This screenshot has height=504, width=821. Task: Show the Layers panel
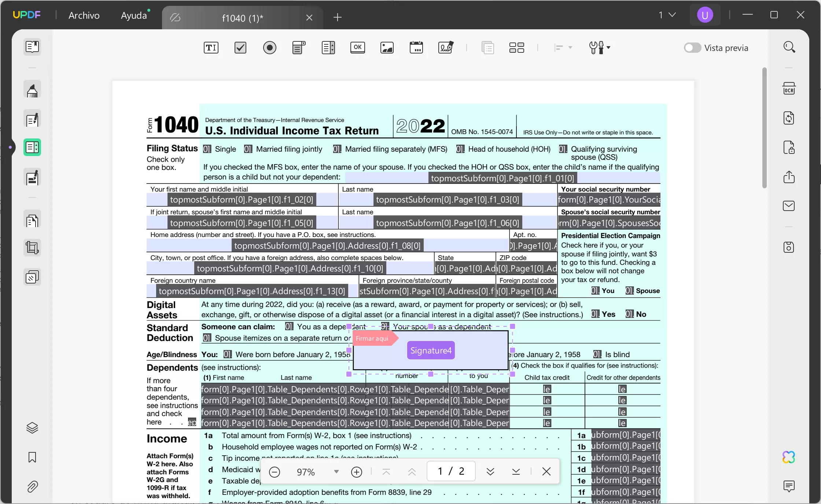click(32, 428)
